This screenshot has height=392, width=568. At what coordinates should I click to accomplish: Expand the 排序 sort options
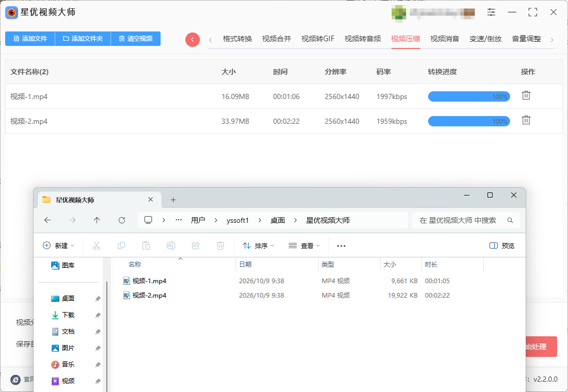258,246
